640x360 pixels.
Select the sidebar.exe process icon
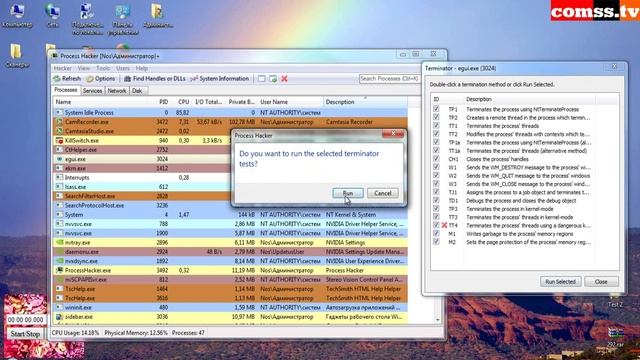59,317
